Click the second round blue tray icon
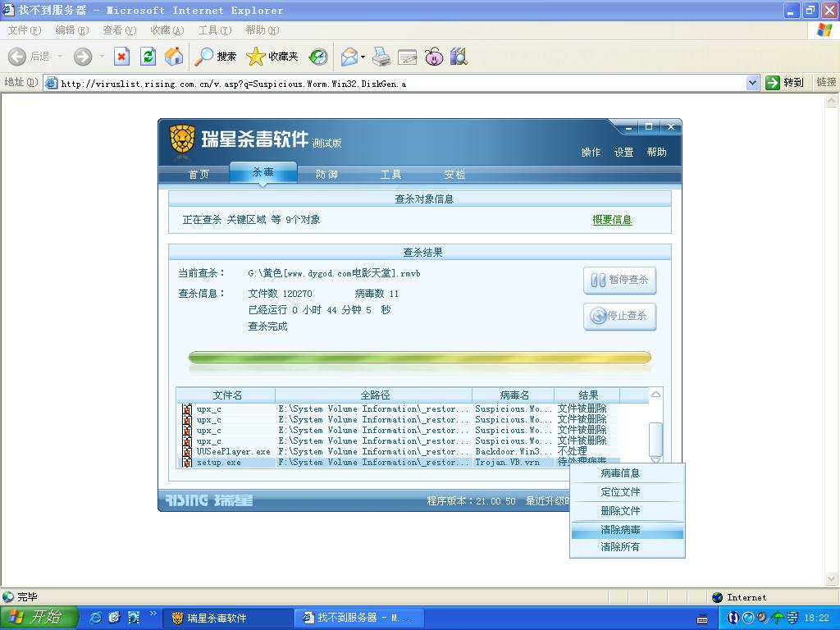Image resolution: width=840 pixels, height=630 pixels. click(x=748, y=618)
